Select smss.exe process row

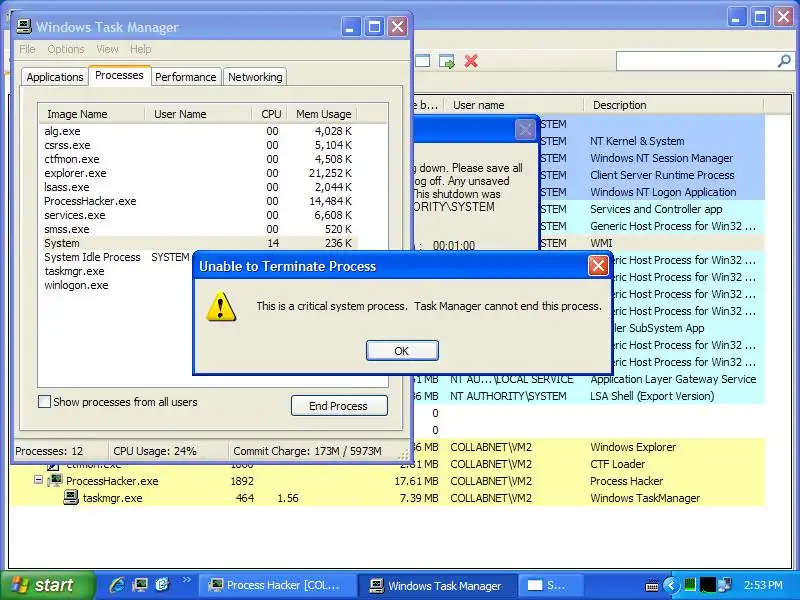[198, 229]
